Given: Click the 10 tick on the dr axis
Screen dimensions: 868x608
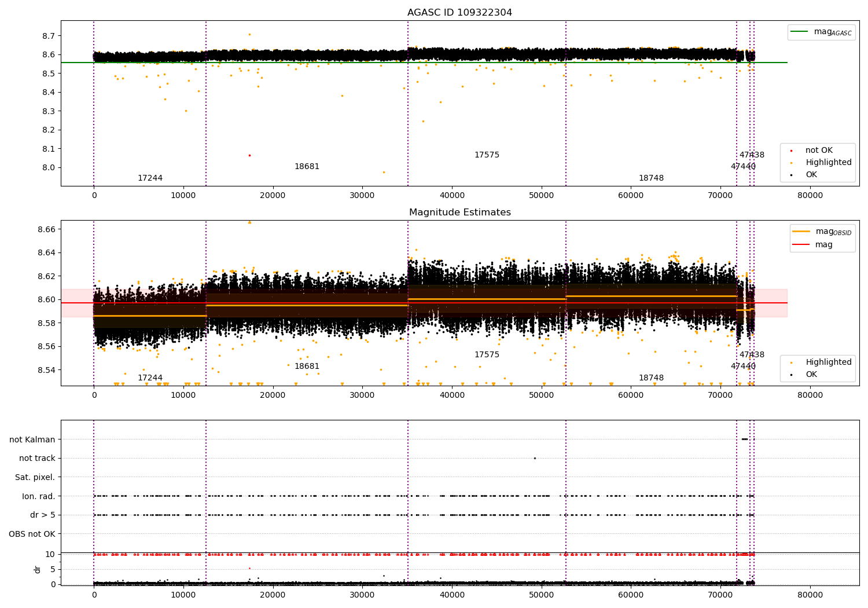Looking at the screenshot, I should pyautogui.click(x=50, y=555).
